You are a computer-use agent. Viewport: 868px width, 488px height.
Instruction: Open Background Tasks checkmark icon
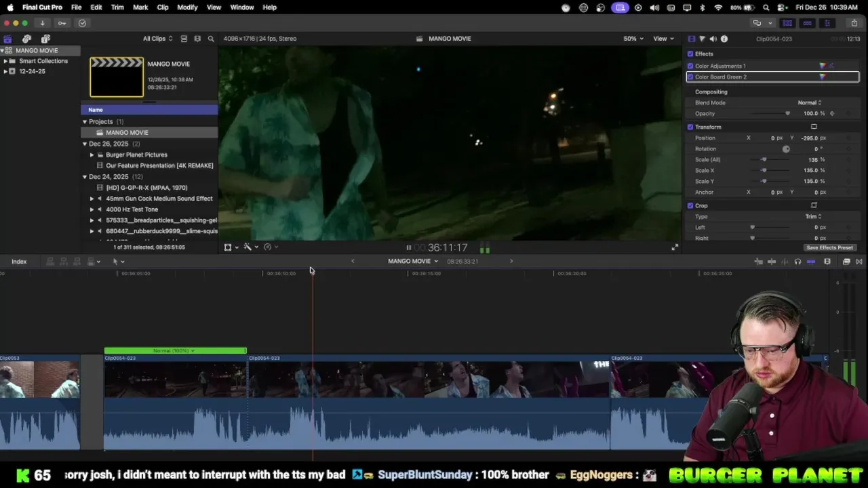pyautogui.click(x=82, y=23)
